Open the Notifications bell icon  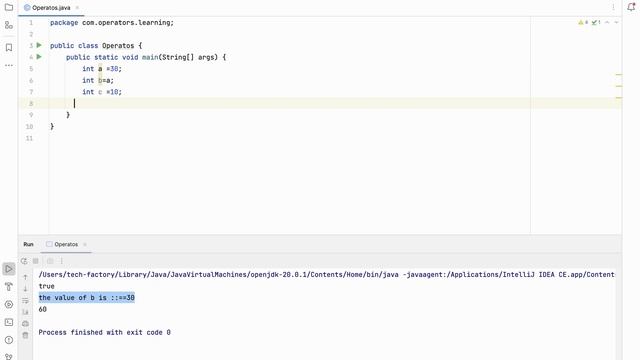click(x=631, y=7)
